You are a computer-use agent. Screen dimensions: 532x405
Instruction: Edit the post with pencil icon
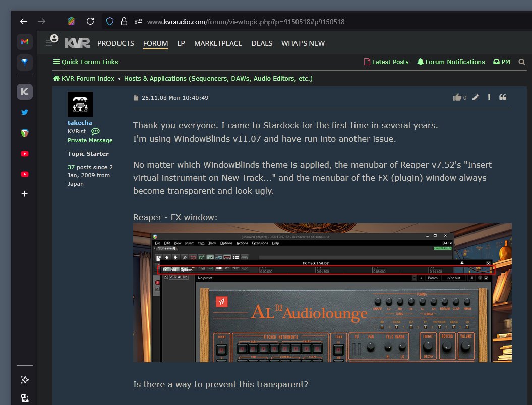(476, 97)
